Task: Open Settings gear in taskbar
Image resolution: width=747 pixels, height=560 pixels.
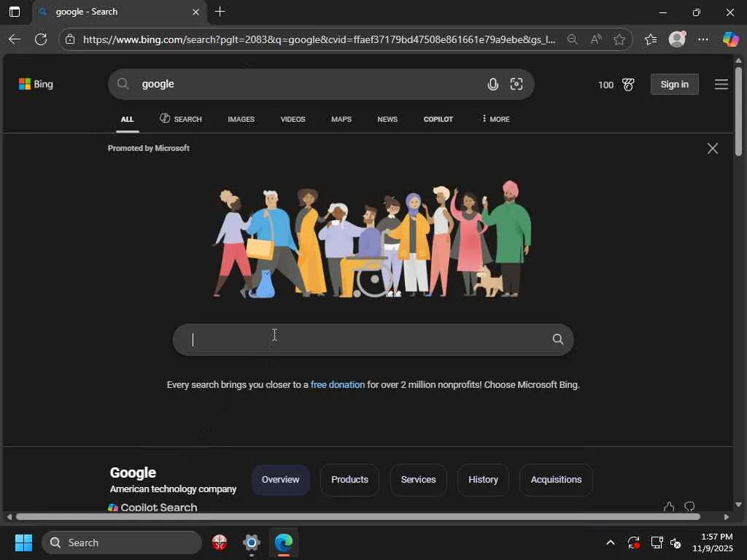Action: tap(252, 542)
